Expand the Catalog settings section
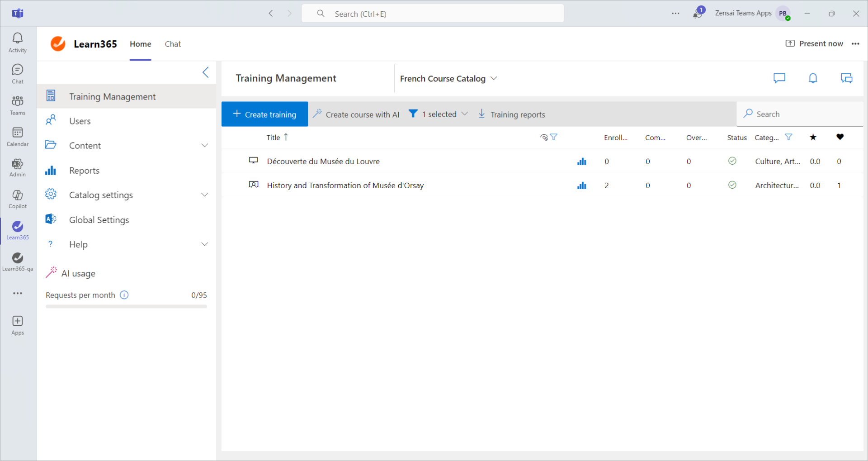This screenshot has width=868, height=461. [x=204, y=195]
